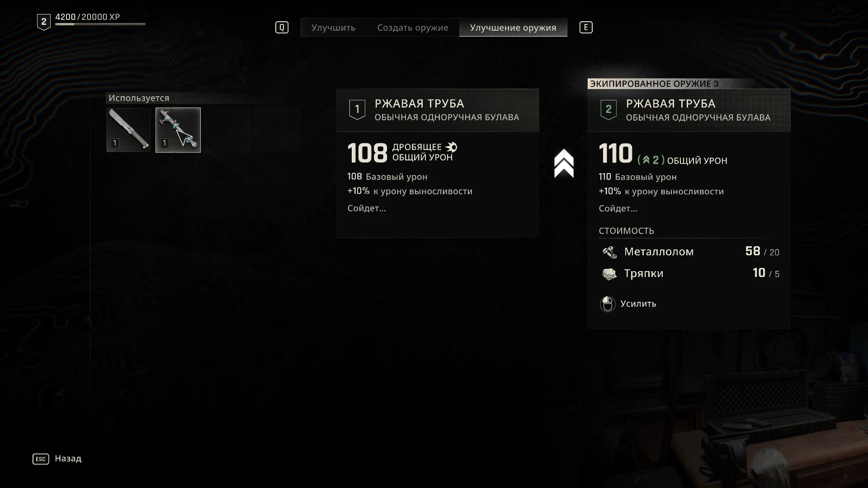Select the machete weapon thumbnail
The width and height of the screenshot is (868, 488).
pyautogui.click(x=128, y=130)
